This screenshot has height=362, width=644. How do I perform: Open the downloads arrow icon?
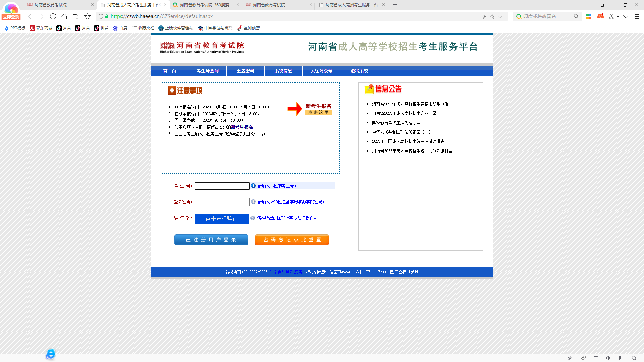coord(626,16)
